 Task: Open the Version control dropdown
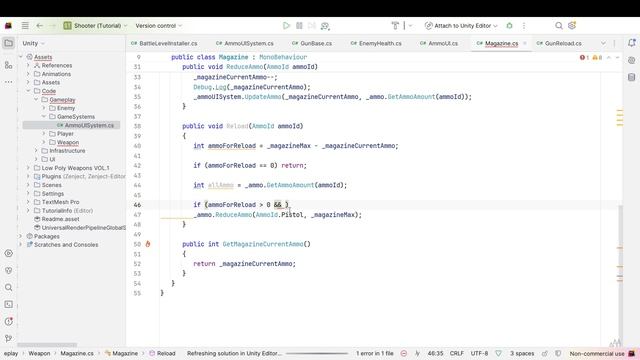[158, 26]
